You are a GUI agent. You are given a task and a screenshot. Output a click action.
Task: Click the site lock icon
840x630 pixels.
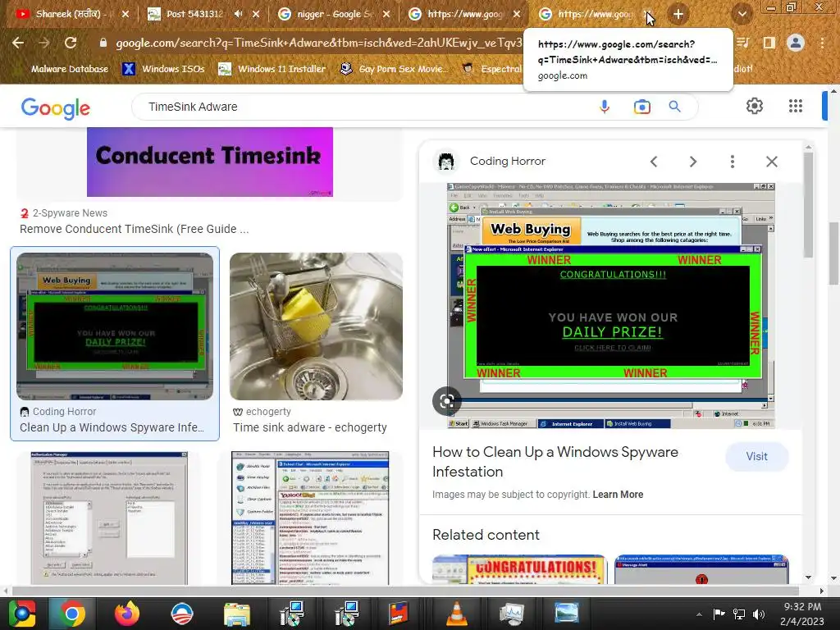pyautogui.click(x=103, y=43)
